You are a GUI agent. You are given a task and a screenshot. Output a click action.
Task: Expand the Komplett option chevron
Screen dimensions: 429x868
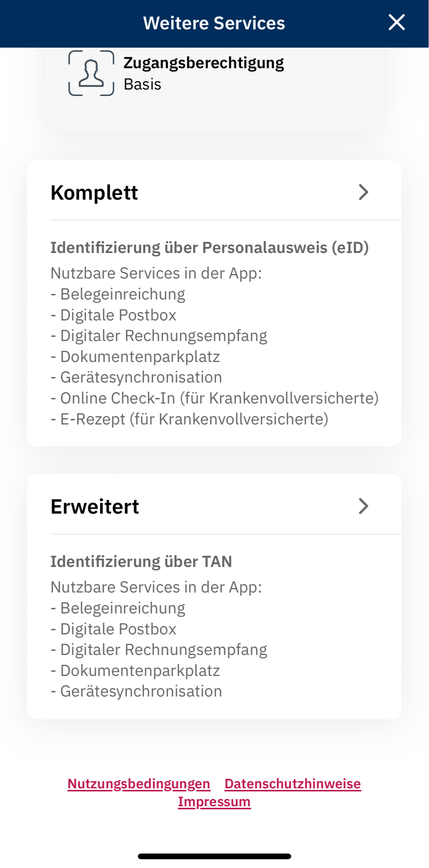point(363,192)
